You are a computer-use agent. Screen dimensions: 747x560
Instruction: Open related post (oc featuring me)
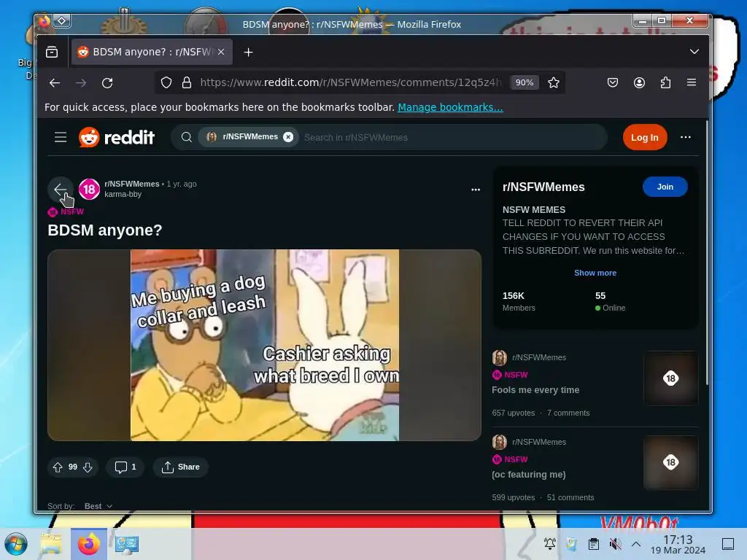[x=529, y=475]
